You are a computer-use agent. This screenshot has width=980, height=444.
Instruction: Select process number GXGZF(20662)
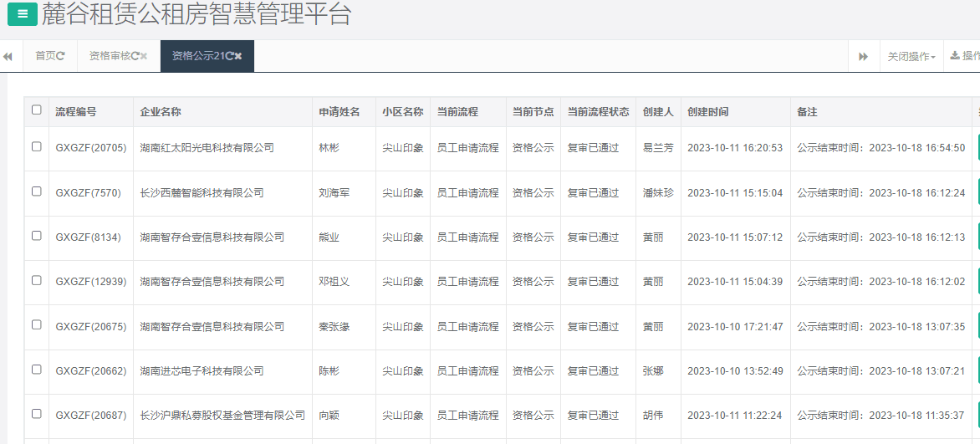point(91,370)
